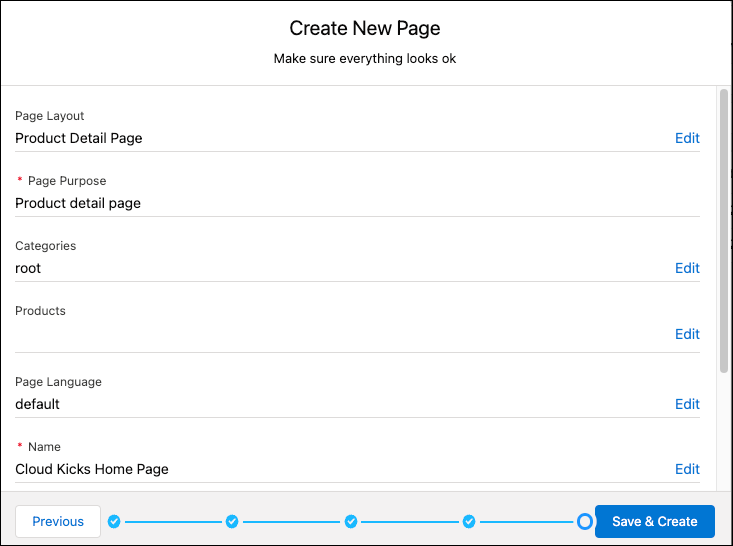The width and height of the screenshot is (733, 546).
Task: Click the third completed step checkmark icon
Action: point(351,521)
